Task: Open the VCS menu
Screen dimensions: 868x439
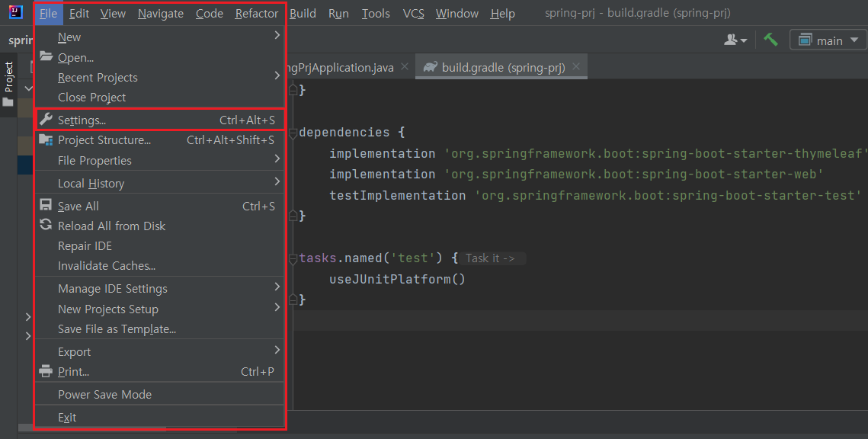Action: [x=414, y=13]
